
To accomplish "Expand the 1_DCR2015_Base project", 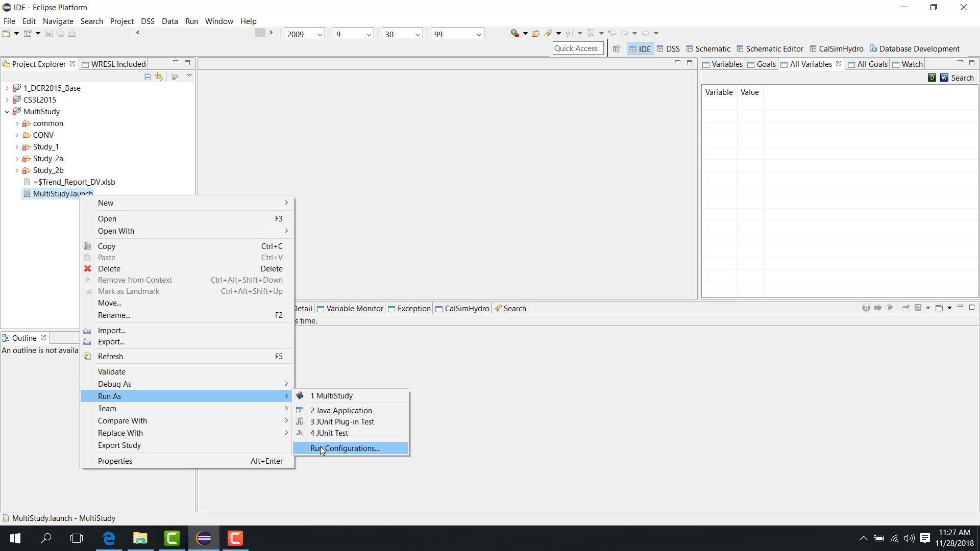I will click(x=7, y=88).
